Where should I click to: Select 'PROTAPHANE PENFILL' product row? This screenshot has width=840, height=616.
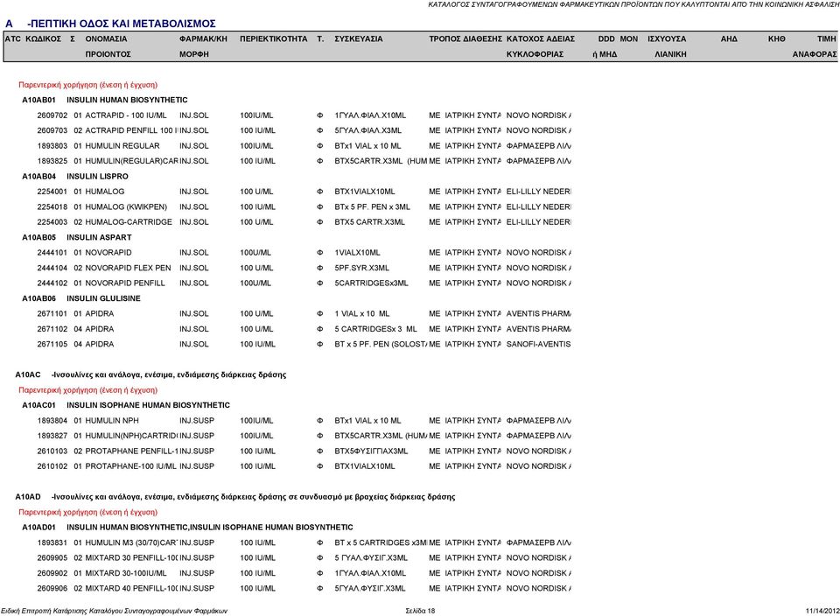click(304, 451)
